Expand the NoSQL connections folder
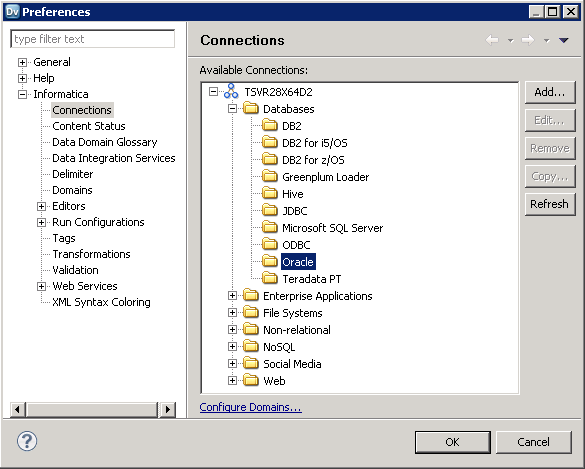 click(x=232, y=347)
